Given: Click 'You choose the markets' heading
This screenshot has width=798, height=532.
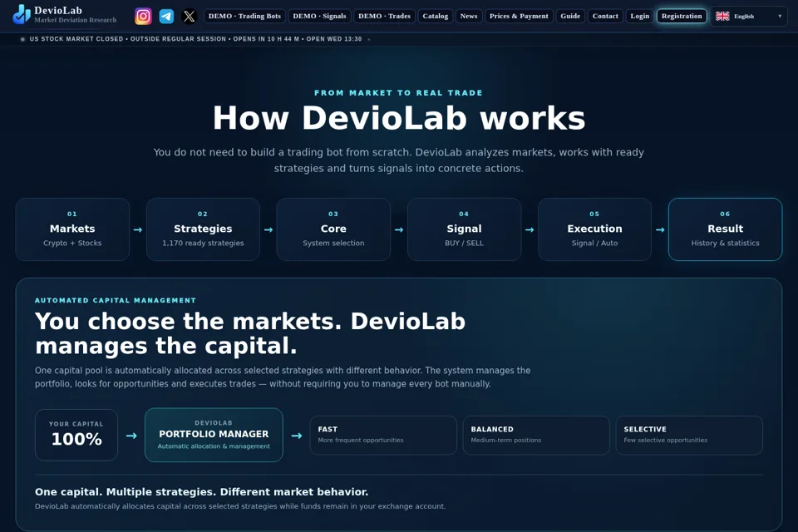Looking at the screenshot, I should pos(250,333).
